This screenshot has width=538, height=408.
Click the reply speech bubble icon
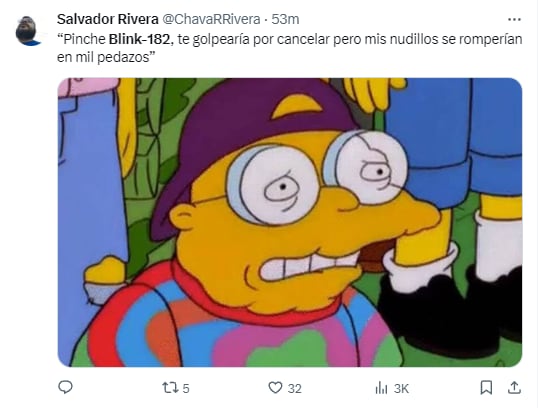pos(65,387)
